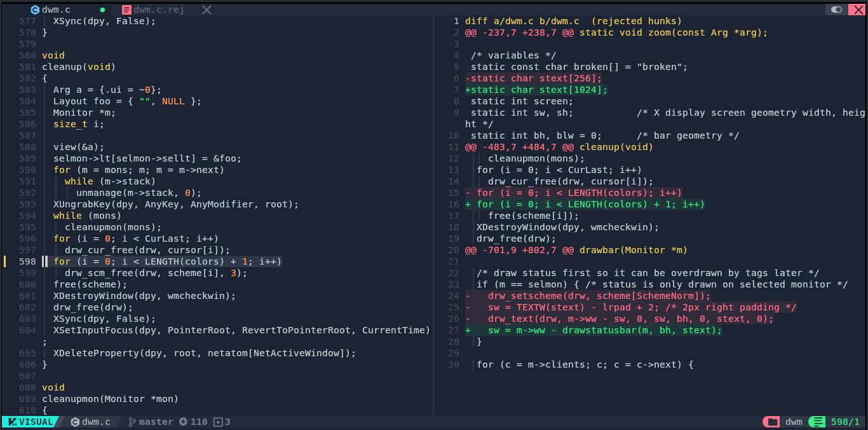Click the 598/1 cursor position indicator
The width and height of the screenshot is (868, 430).
tap(845, 422)
